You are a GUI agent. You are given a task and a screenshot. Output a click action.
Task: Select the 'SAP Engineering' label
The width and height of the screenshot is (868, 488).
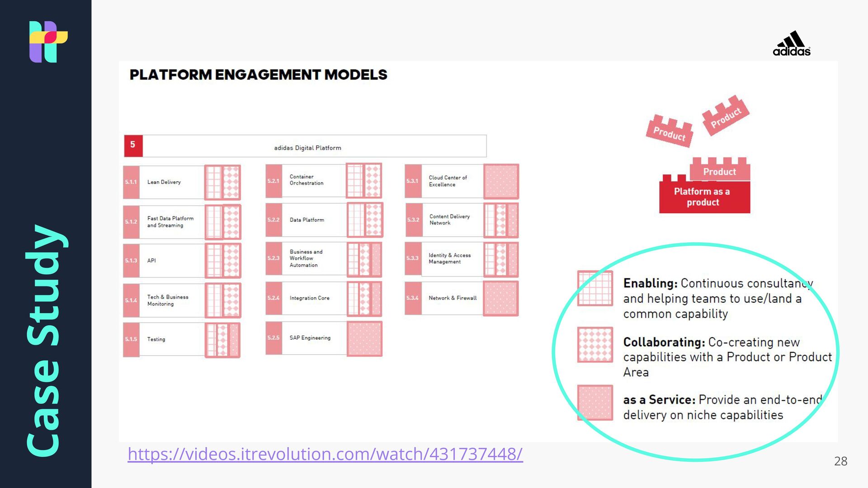coord(310,338)
